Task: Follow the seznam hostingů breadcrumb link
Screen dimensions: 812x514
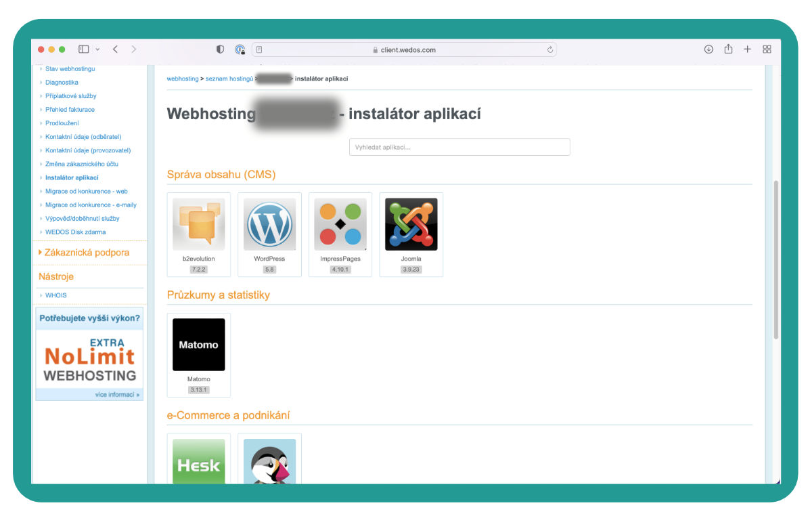Action: point(229,79)
